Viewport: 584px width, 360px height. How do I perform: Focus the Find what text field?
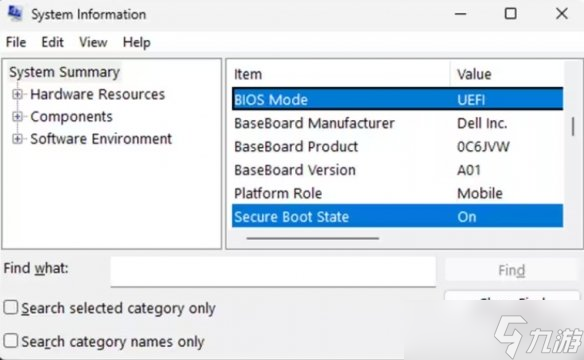(x=273, y=272)
